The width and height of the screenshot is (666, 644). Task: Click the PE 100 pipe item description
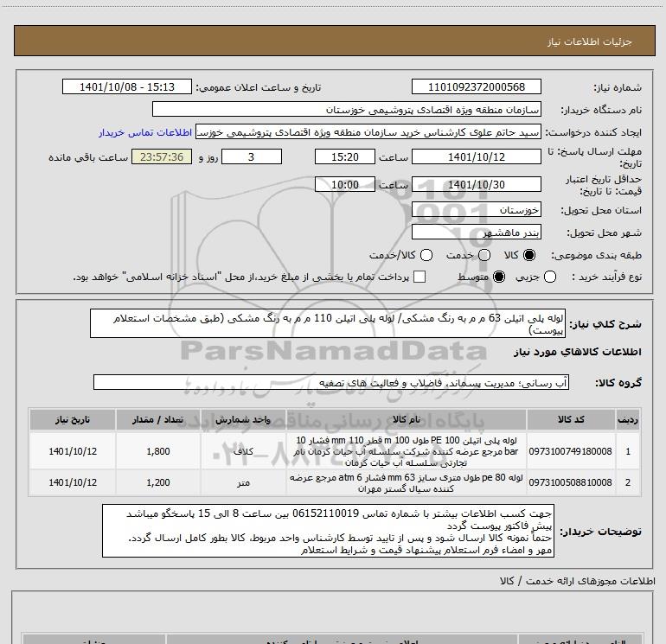point(406,451)
